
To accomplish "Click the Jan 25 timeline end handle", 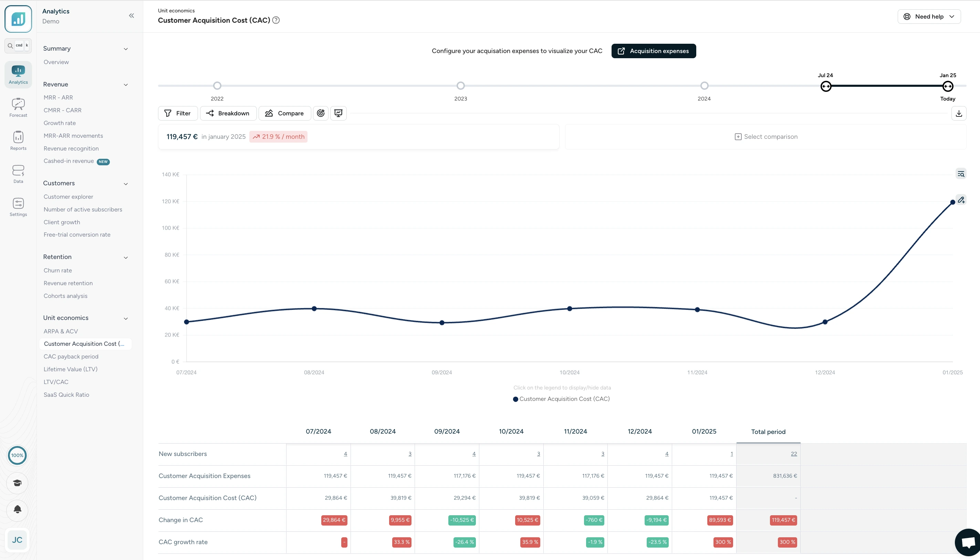I will click(x=948, y=86).
